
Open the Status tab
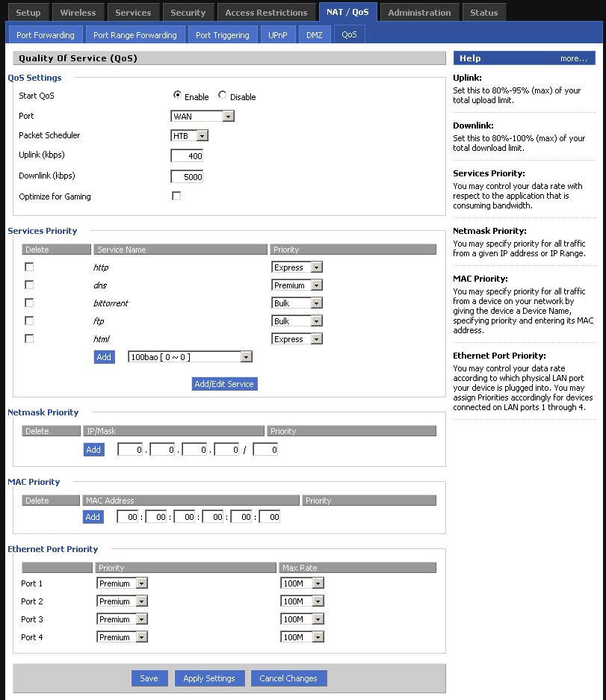[x=483, y=13]
